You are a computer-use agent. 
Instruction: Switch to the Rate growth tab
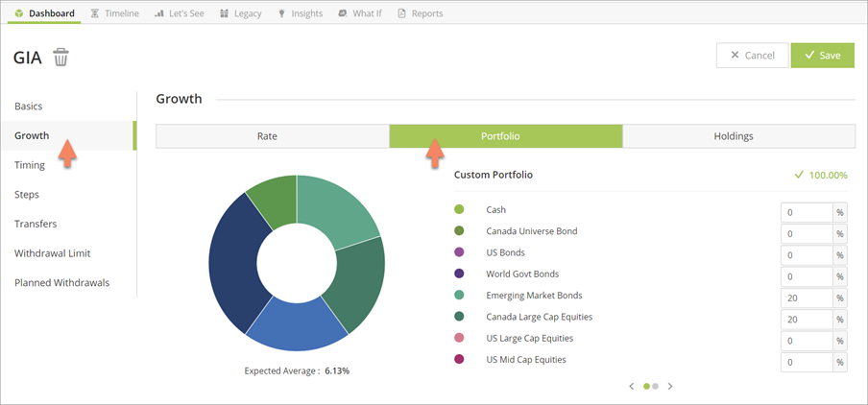[272, 136]
